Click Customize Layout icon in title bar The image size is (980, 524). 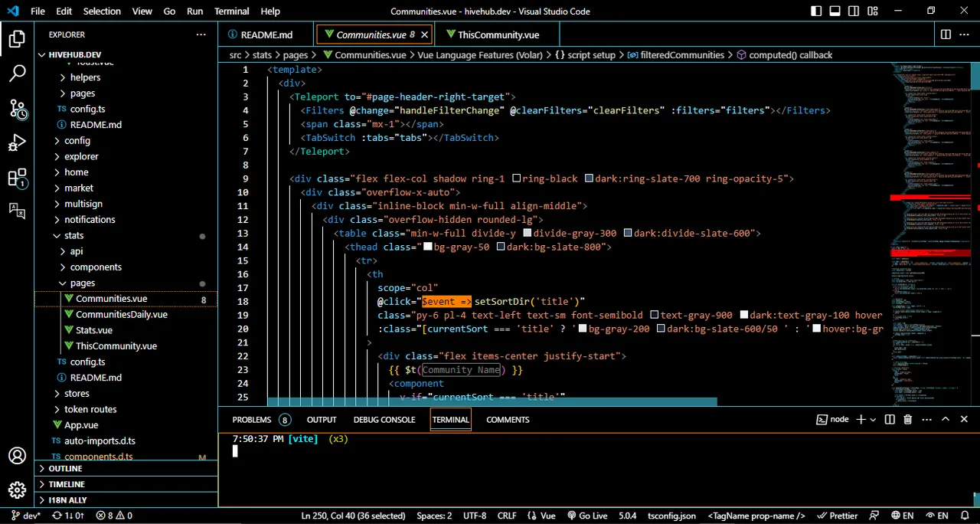pyautogui.click(x=873, y=11)
